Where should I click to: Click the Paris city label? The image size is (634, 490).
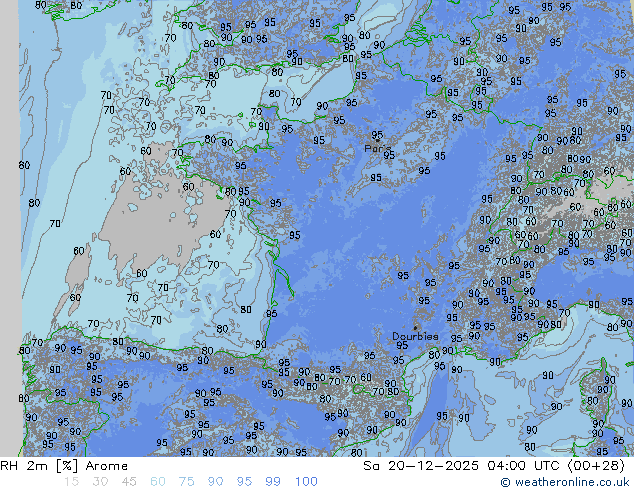pyautogui.click(x=377, y=148)
